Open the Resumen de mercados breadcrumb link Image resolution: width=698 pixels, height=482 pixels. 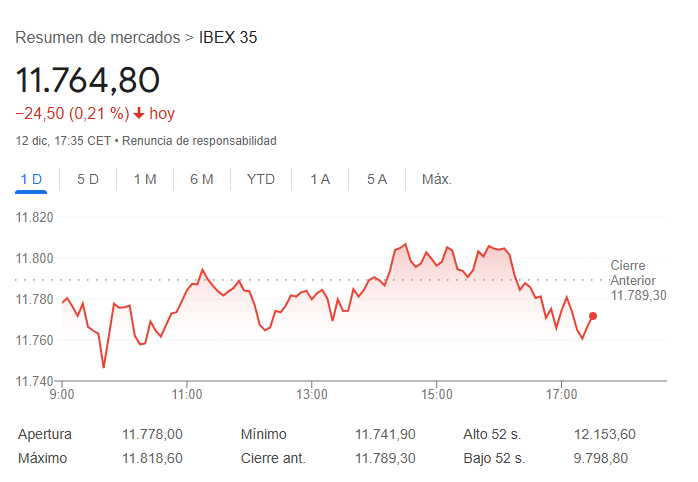[x=97, y=38]
